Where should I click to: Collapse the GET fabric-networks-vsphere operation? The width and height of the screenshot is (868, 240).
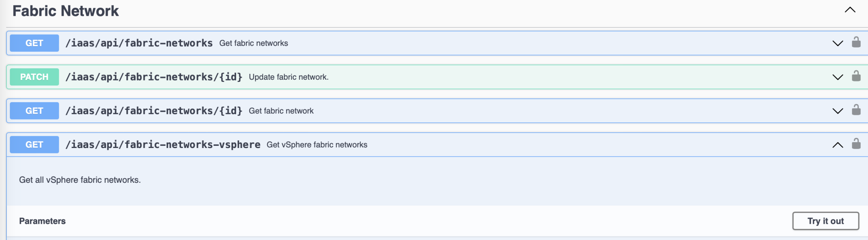pyautogui.click(x=838, y=145)
